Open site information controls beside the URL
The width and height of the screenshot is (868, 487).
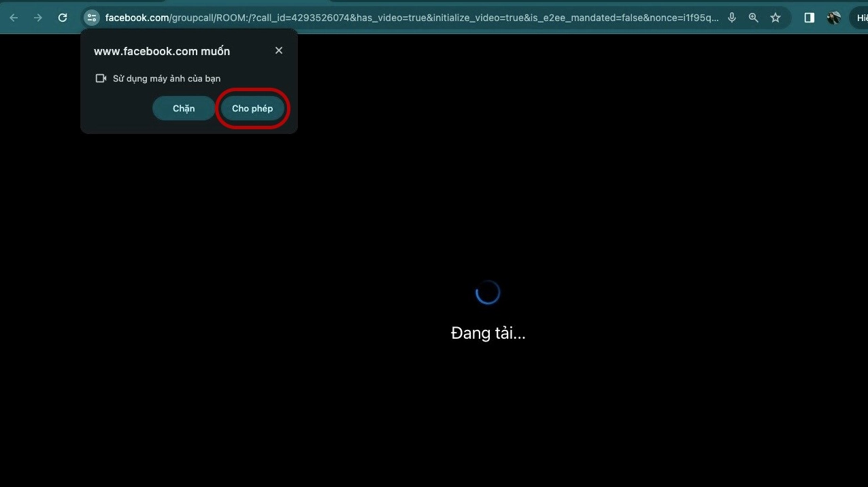point(92,18)
